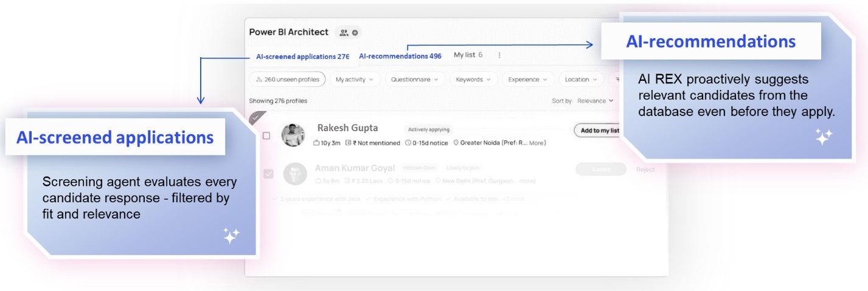Open Rakesh Gupta's profile photo

(x=293, y=135)
